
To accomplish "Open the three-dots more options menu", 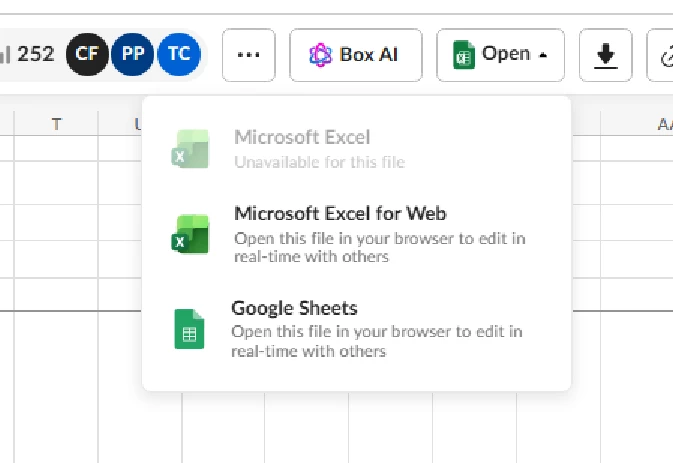I will coord(249,55).
